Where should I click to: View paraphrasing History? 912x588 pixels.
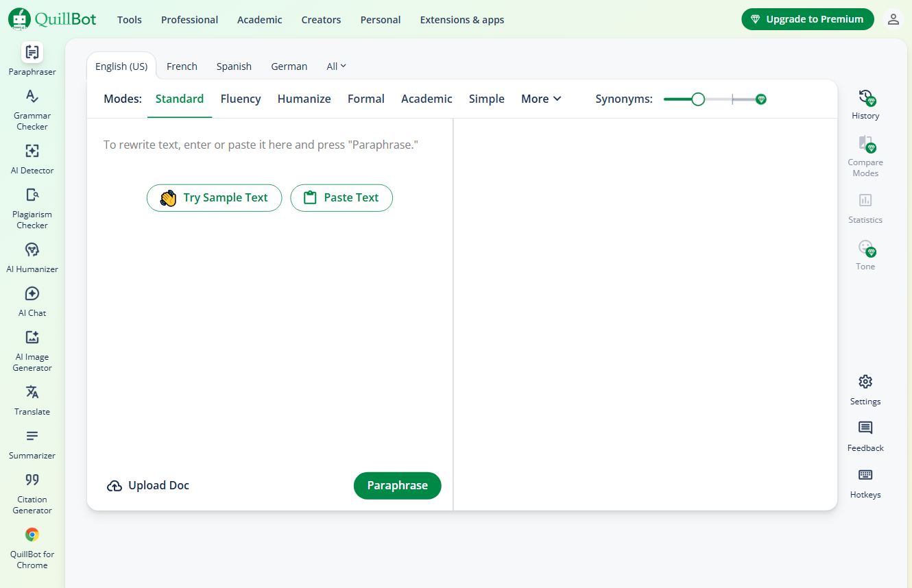(865, 104)
